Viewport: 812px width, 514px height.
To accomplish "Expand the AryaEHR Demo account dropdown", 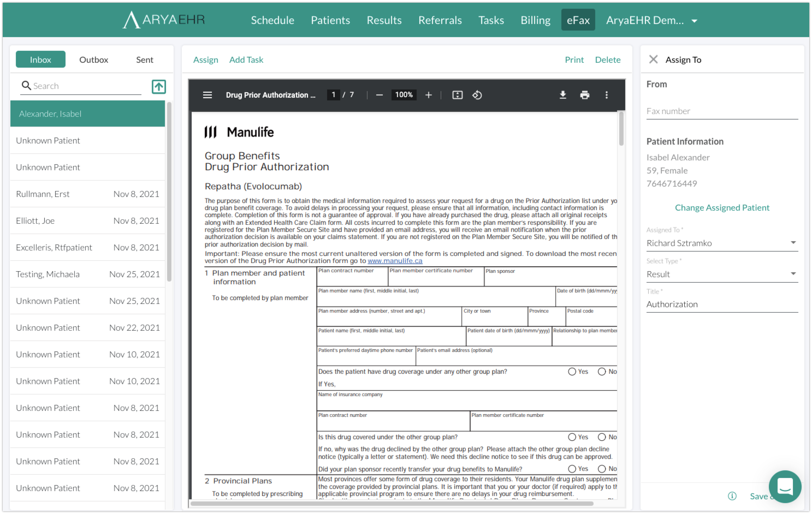I will (651, 20).
